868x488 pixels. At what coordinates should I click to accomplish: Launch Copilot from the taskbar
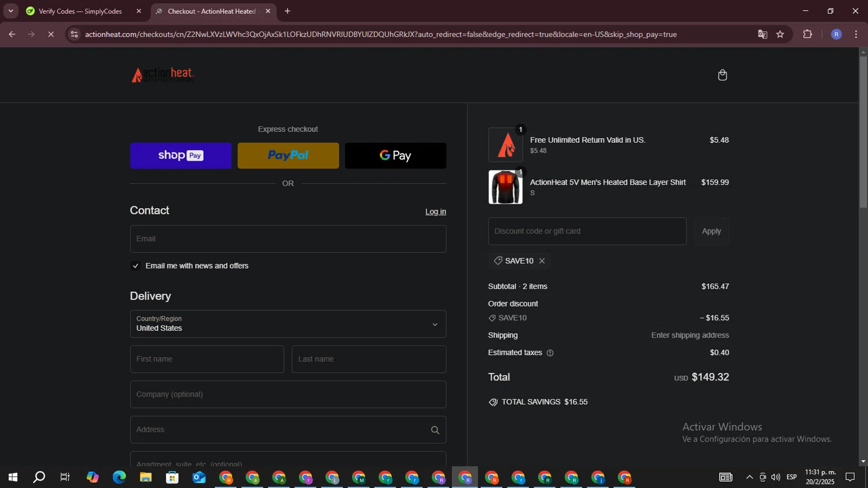click(93, 477)
